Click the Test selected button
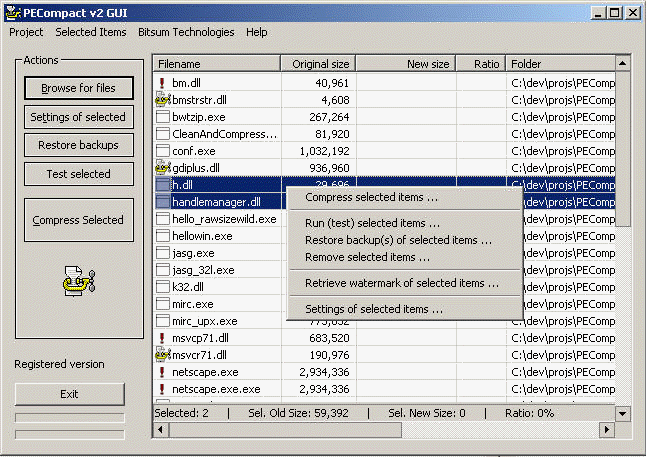The width and height of the screenshot is (646, 457). coord(79,174)
